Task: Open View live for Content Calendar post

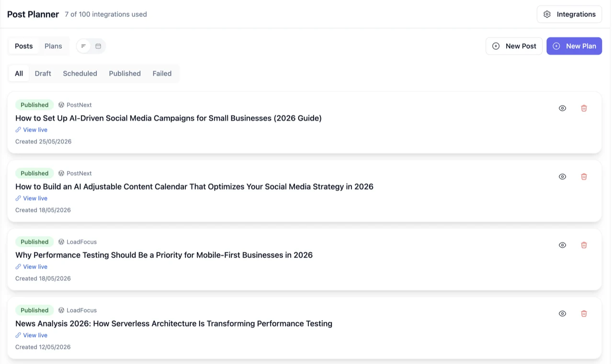Action: (x=31, y=198)
